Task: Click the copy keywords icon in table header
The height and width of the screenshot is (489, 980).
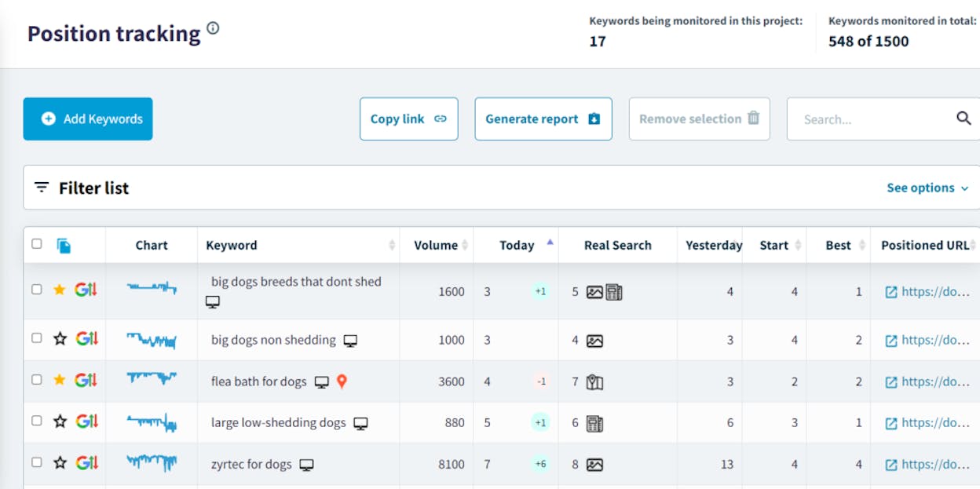Action: 64,246
